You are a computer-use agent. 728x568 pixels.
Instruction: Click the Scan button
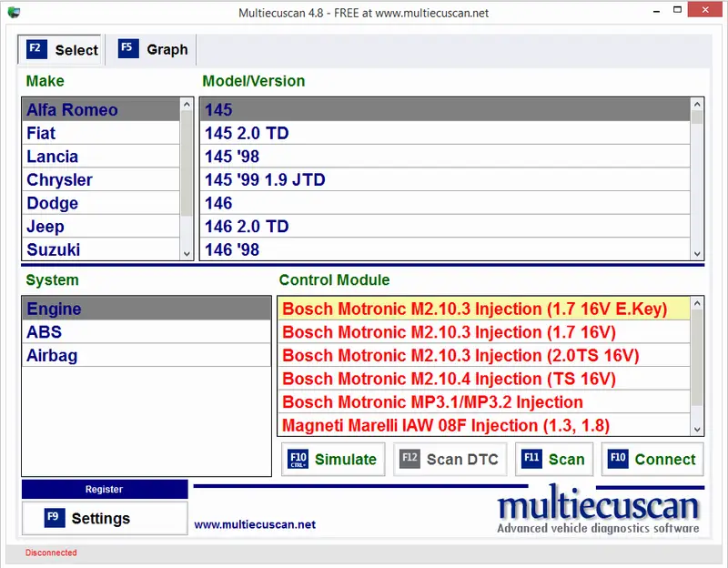[554, 459]
